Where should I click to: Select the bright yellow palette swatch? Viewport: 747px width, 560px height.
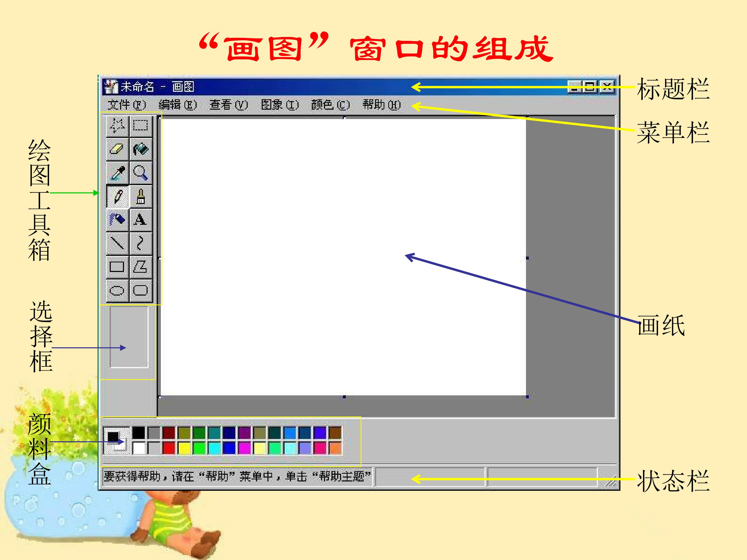pos(184,448)
